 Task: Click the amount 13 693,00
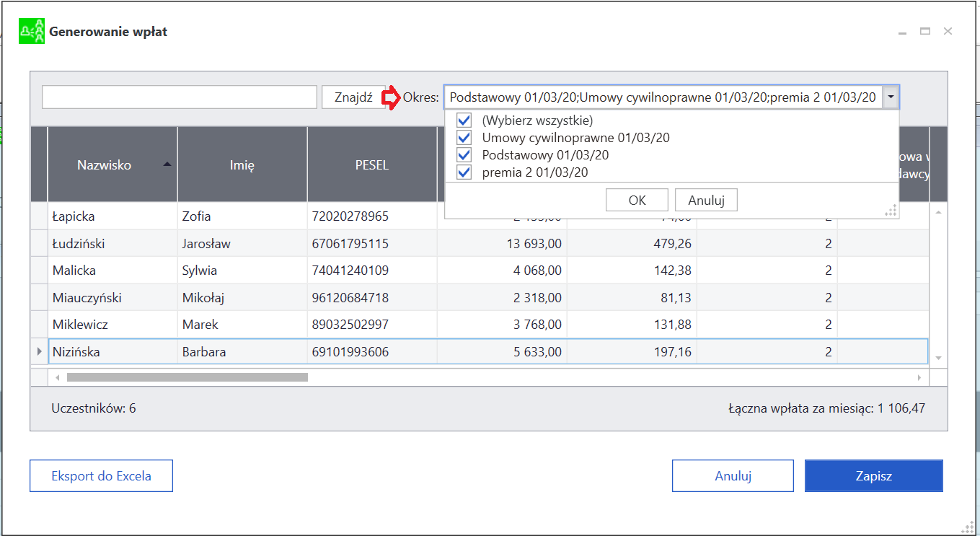[534, 244]
